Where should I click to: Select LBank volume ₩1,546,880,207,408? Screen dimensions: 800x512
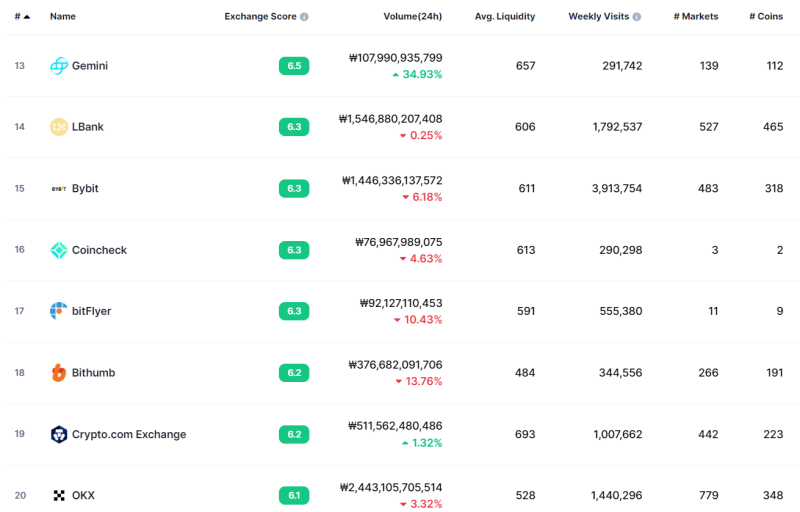(390, 119)
